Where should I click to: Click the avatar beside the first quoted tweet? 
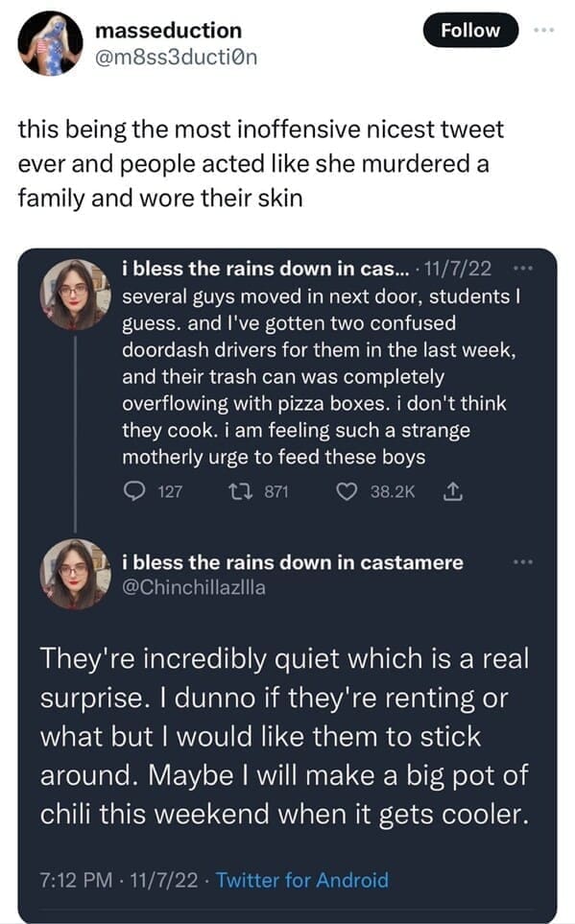click(76, 282)
